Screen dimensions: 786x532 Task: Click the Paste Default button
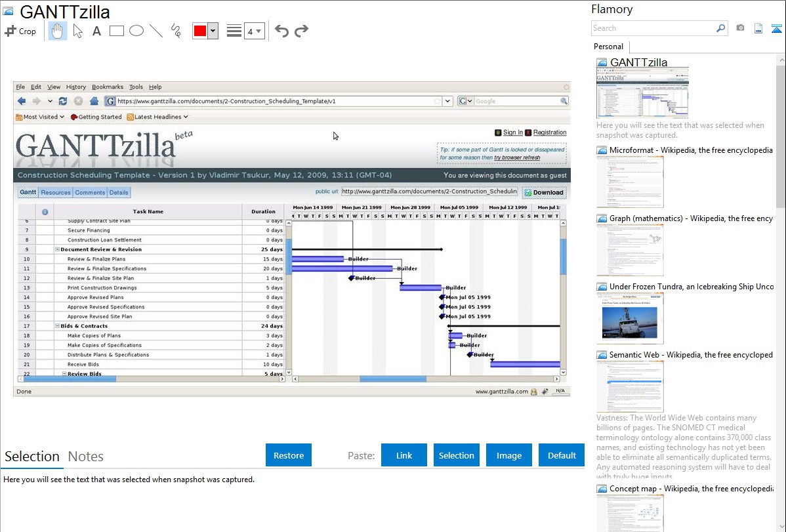[x=562, y=455]
